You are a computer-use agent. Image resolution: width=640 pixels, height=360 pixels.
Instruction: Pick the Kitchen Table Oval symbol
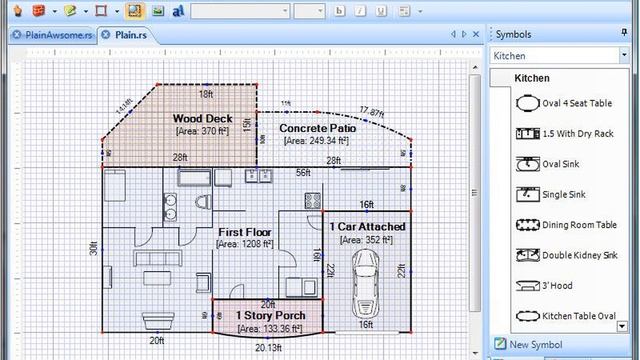coord(566,316)
